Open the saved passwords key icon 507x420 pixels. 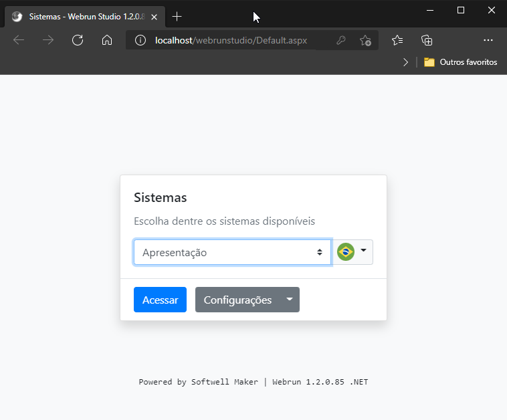coord(340,41)
